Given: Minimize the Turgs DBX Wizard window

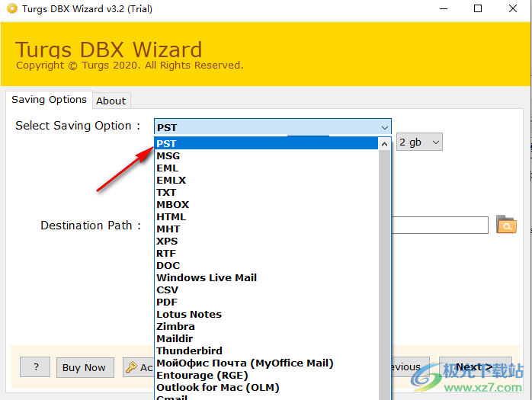Looking at the screenshot, I should point(444,8).
